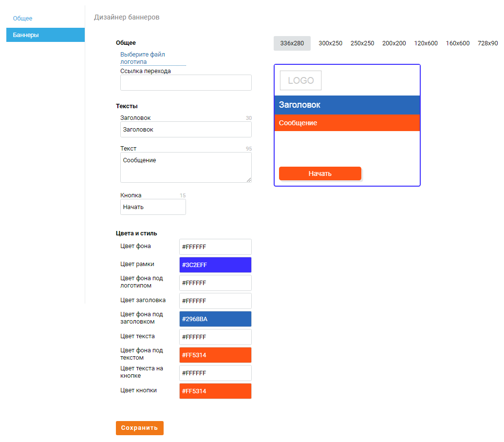Switch to the 336x280 banner size

(292, 43)
